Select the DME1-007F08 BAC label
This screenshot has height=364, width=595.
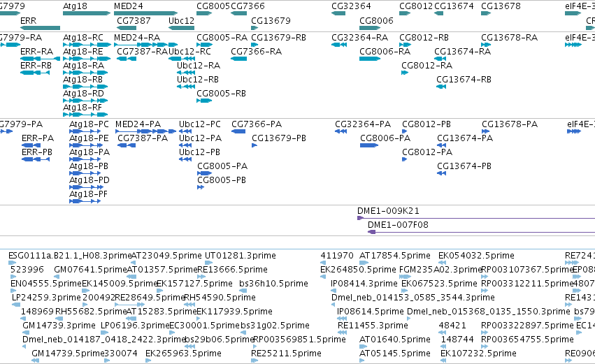click(x=398, y=225)
